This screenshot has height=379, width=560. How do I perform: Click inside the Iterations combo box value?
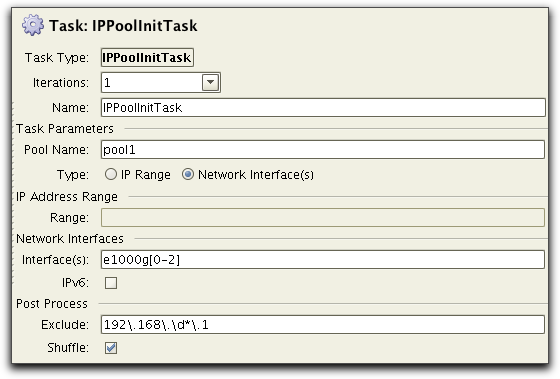click(152, 83)
